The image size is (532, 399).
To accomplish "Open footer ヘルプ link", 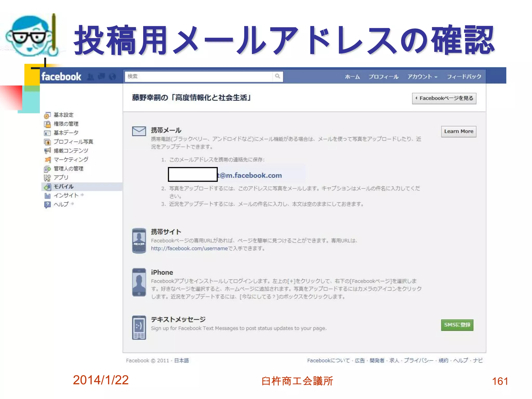I will click(461, 361).
